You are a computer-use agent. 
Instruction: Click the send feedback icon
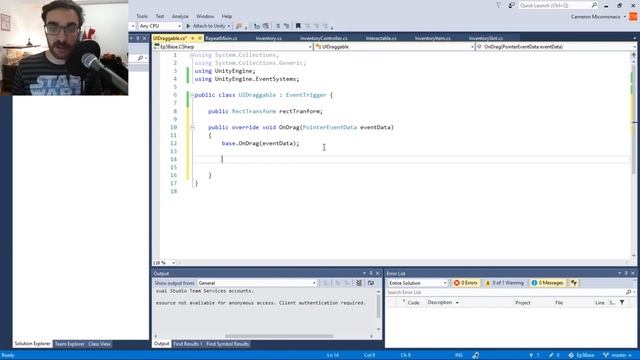point(511,5)
